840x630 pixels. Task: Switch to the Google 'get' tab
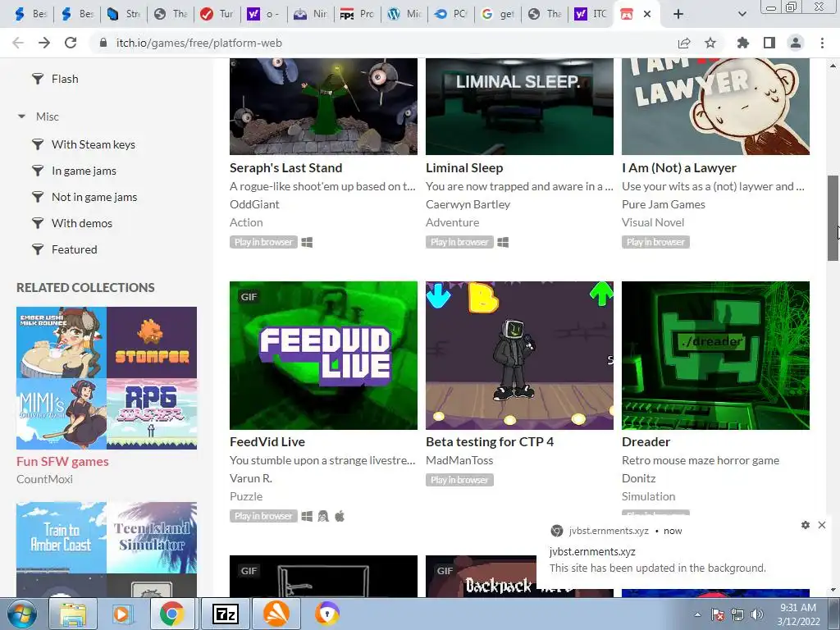coord(498,14)
